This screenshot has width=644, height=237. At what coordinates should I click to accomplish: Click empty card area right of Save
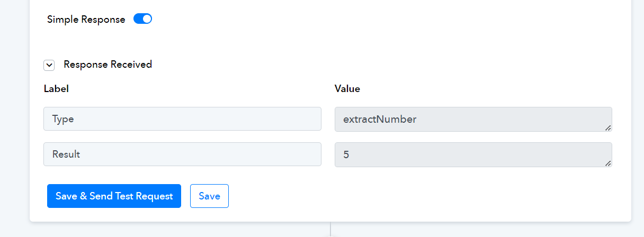(x=424, y=196)
